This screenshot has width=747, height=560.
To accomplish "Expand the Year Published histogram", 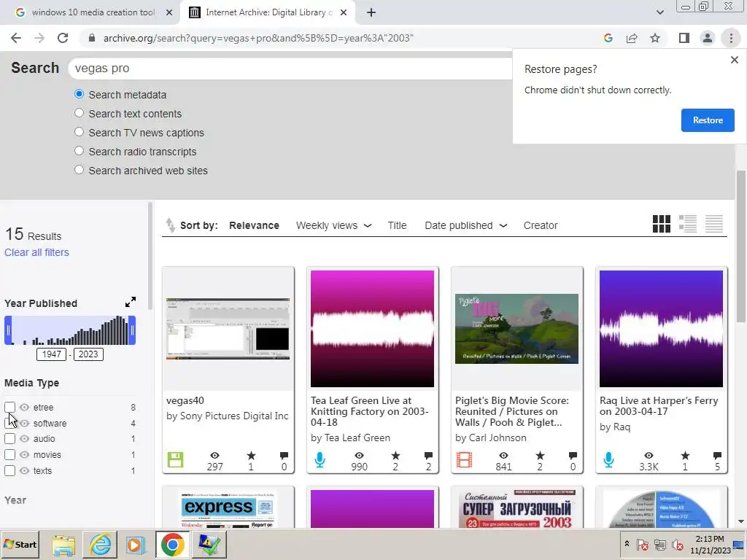I will click(x=131, y=302).
